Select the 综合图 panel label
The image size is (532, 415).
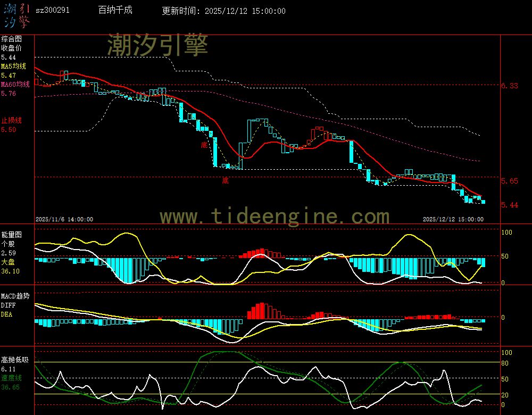tap(11, 39)
